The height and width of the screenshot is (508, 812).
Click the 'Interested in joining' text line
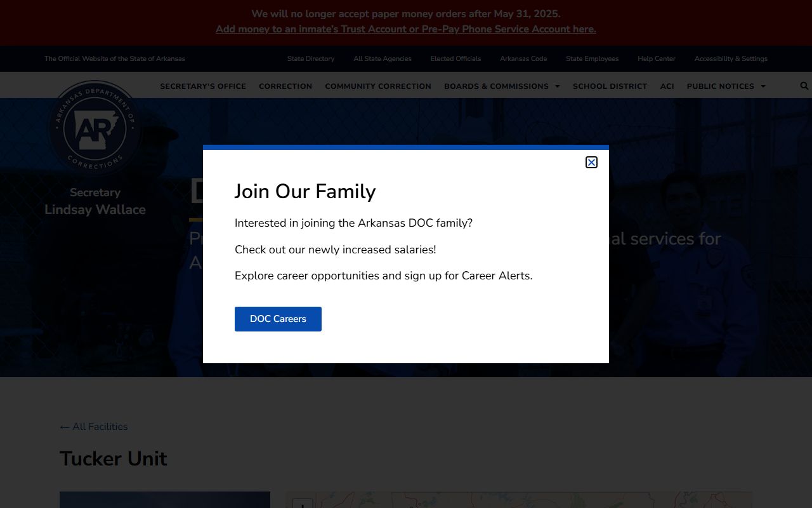click(x=353, y=223)
